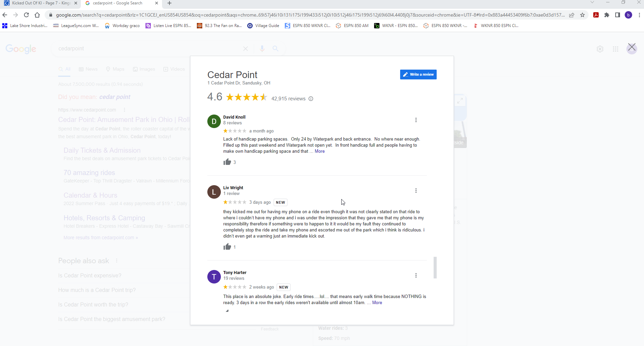Expand David Knoll's review with More
Viewport: 644px width, 346px height.
point(320,151)
